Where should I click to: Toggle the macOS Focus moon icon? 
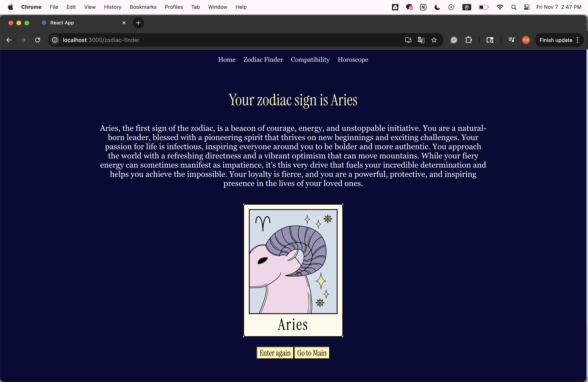pyautogui.click(x=437, y=7)
